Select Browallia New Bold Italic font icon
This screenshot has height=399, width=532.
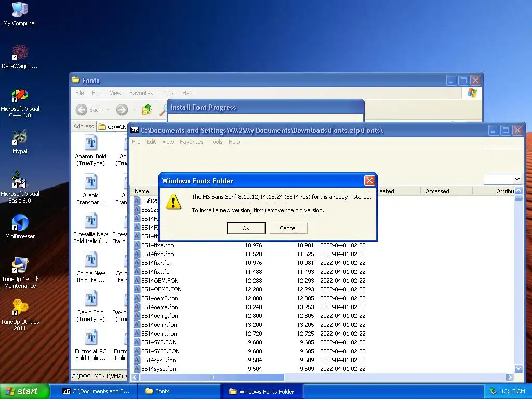pos(90,229)
